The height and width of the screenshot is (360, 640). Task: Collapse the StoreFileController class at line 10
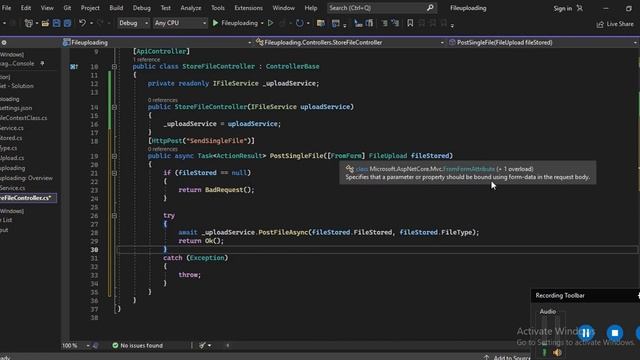pyautogui.click(x=114, y=67)
